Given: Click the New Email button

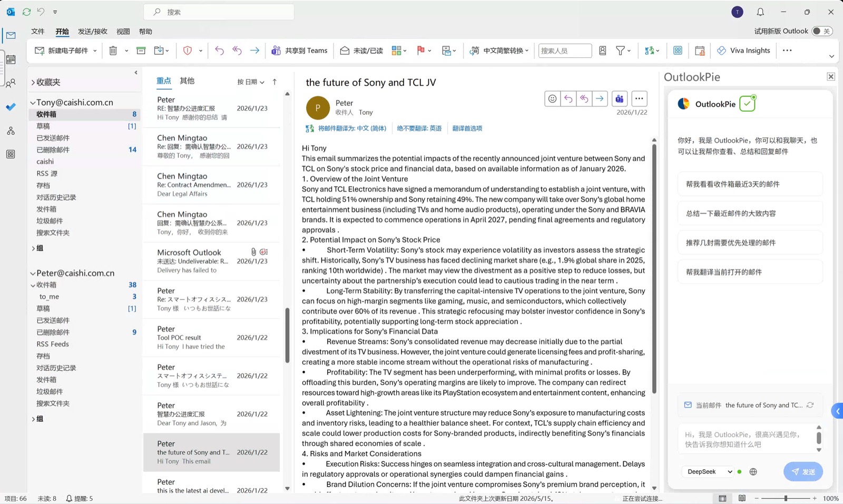Looking at the screenshot, I should (x=61, y=51).
